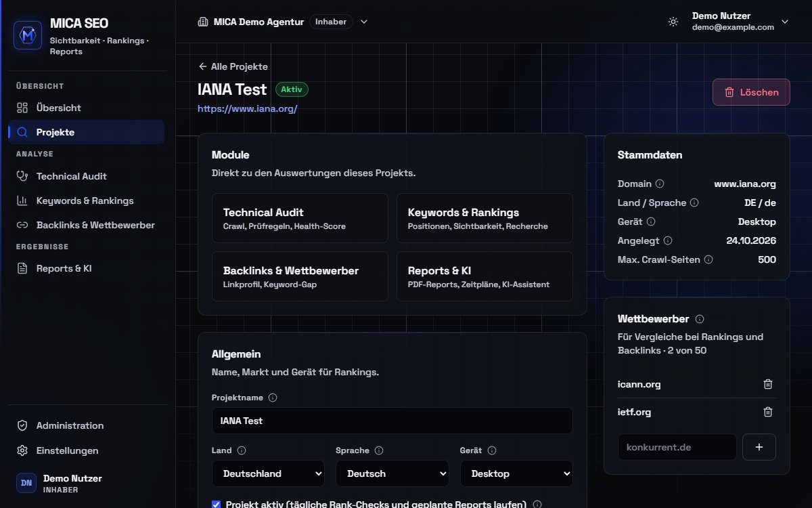Click the info icon beside the Sprache label
Screen dimensions: 812x508
pyautogui.click(x=379, y=450)
